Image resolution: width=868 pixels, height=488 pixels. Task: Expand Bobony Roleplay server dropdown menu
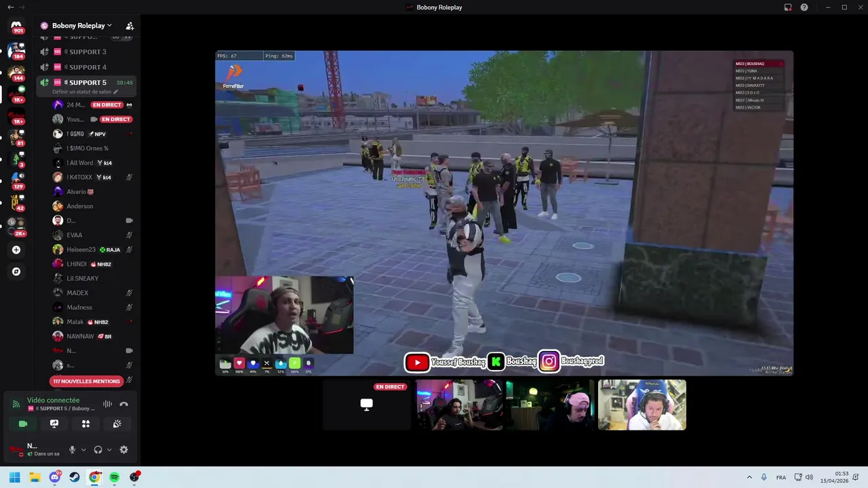tap(109, 25)
